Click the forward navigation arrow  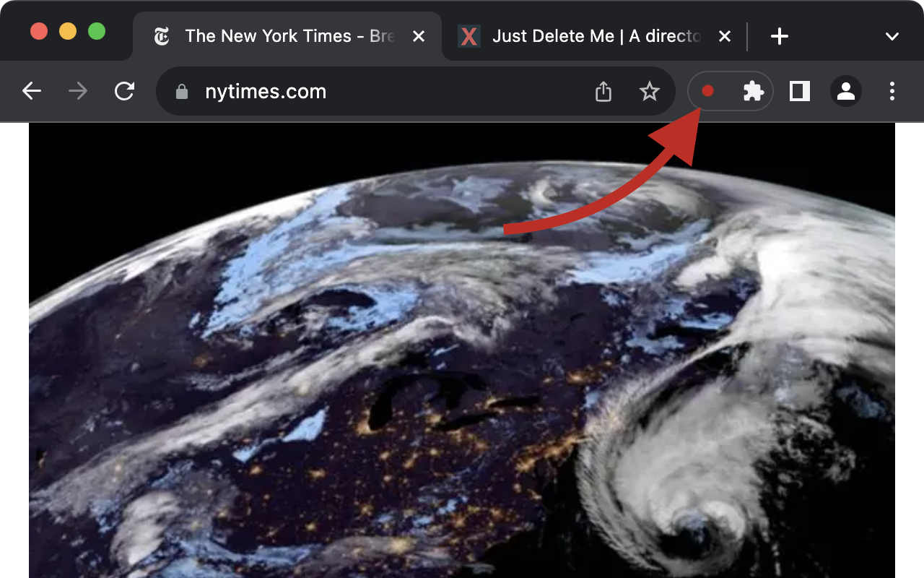[x=78, y=91]
